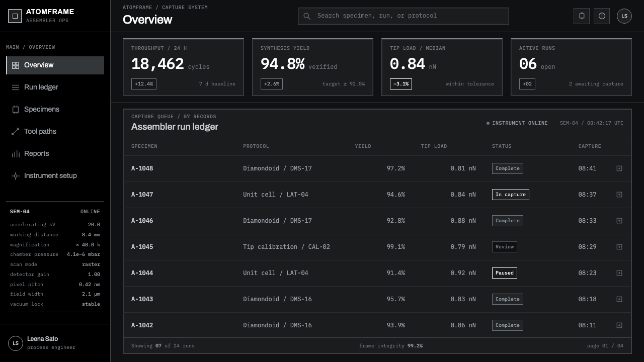Click the Throughput / 24 h card value 18,462
644x362 pixels.
click(157, 64)
